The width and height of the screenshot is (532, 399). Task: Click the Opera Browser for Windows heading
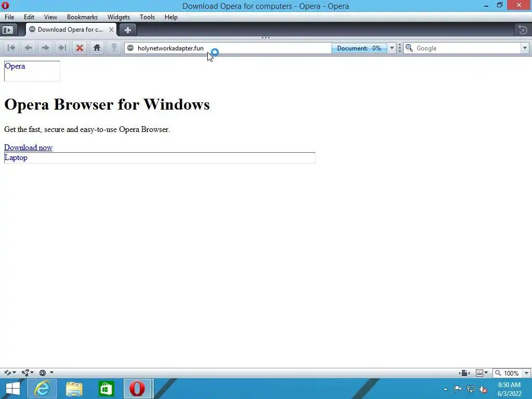[107, 104]
